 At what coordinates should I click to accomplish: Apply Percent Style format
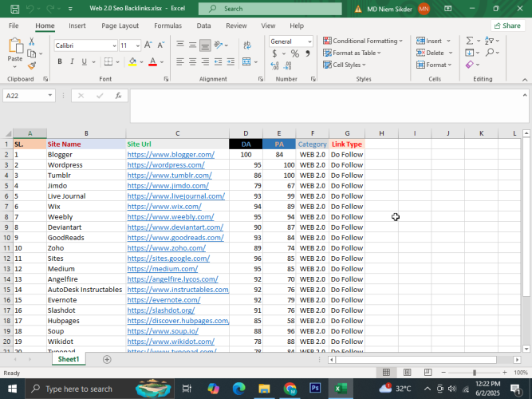point(295,53)
